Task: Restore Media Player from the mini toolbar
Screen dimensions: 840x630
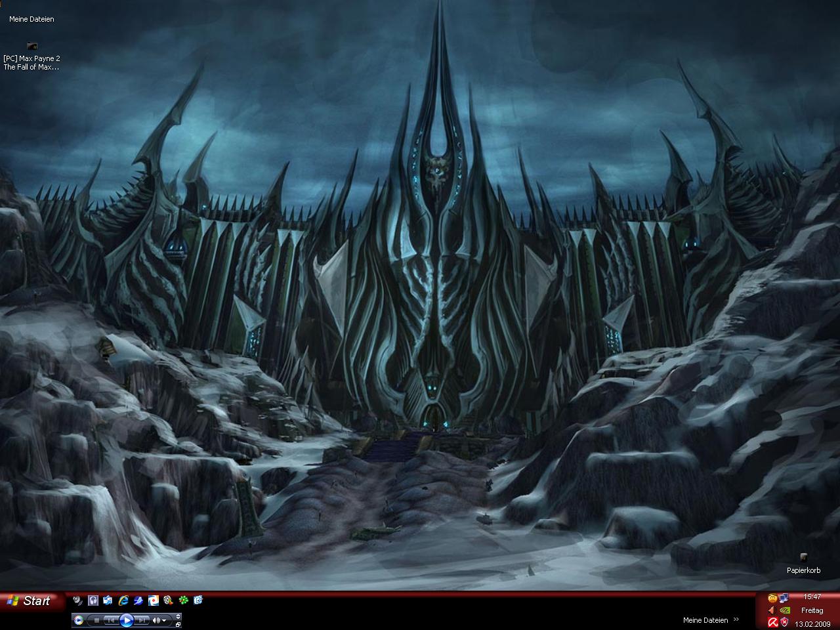Action: 178,623
